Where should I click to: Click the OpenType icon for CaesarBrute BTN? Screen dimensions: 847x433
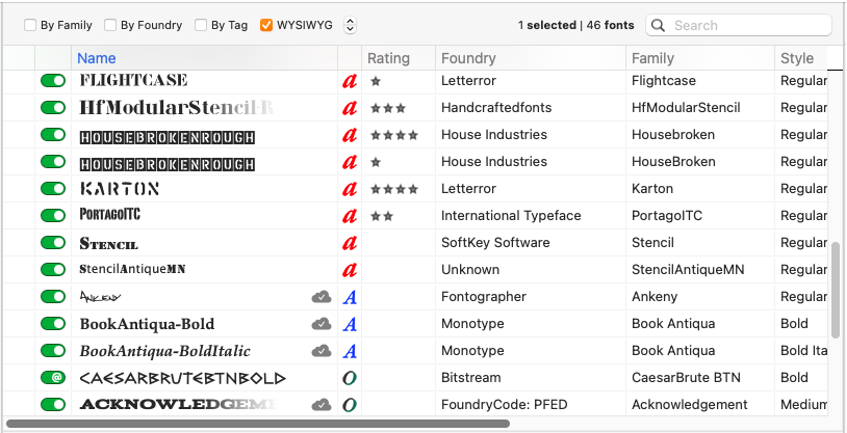click(349, 378)
